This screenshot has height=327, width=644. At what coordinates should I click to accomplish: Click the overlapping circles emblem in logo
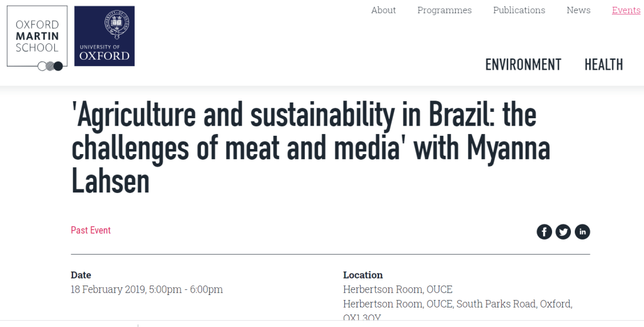click(50, 65)
